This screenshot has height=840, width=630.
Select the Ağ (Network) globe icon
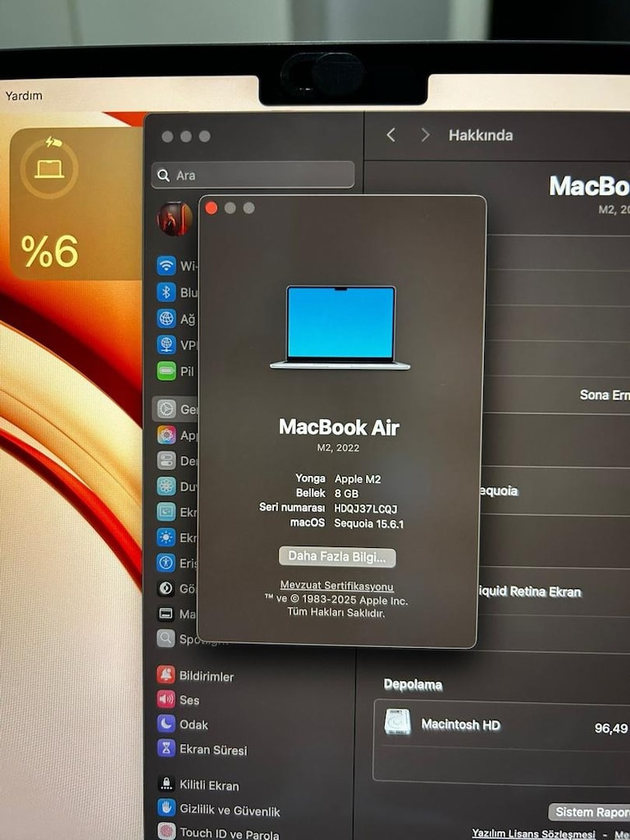pyautogui.click(x=166, y=319)
